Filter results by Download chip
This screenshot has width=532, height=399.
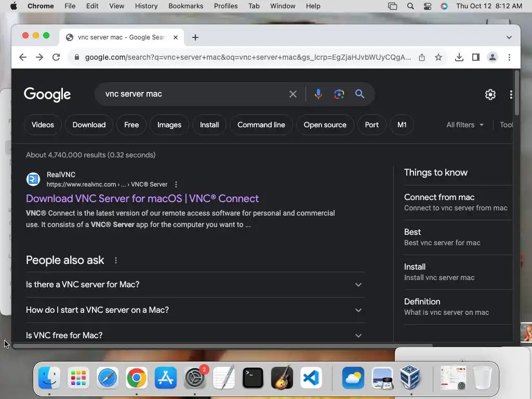tap(89, 125)
